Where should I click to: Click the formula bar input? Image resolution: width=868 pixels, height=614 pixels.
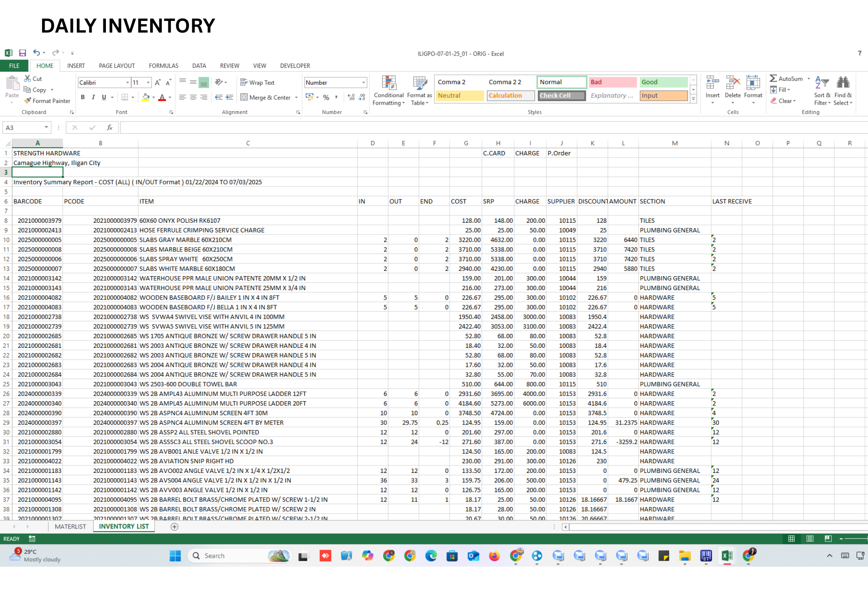[x=494, y=127]
